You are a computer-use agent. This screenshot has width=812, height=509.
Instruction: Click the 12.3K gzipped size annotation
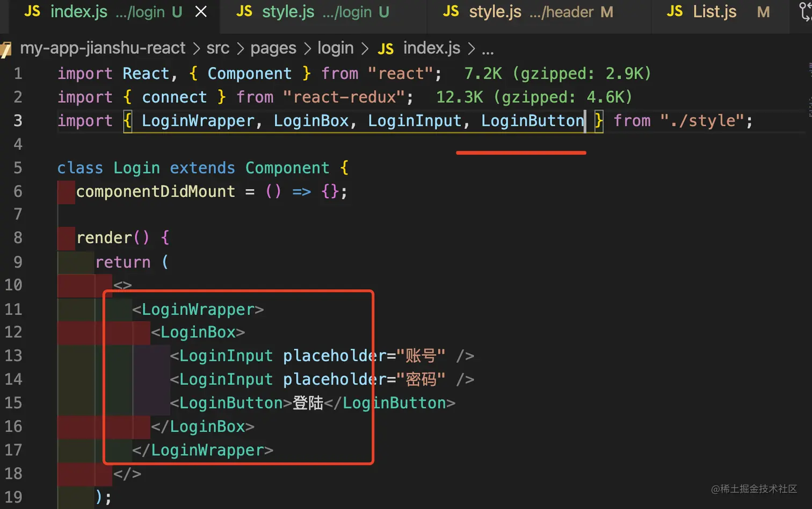(x=534, y=97)
